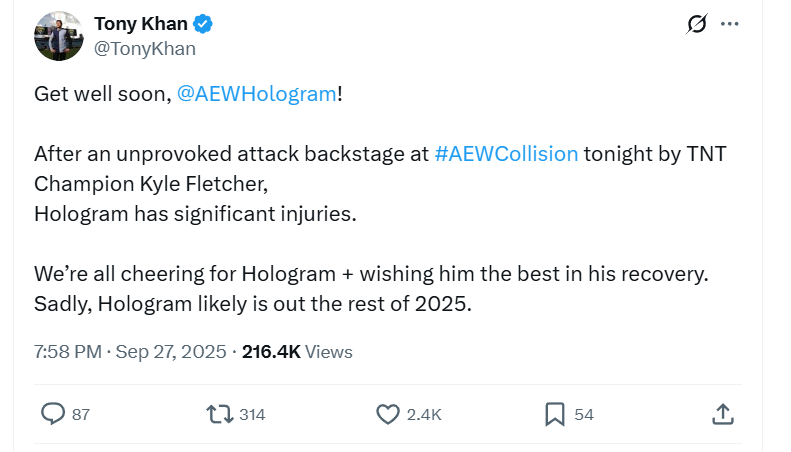Bookmark this post with the bookmark icon
The height and width of the screenshot is (452, 791).
555,414
